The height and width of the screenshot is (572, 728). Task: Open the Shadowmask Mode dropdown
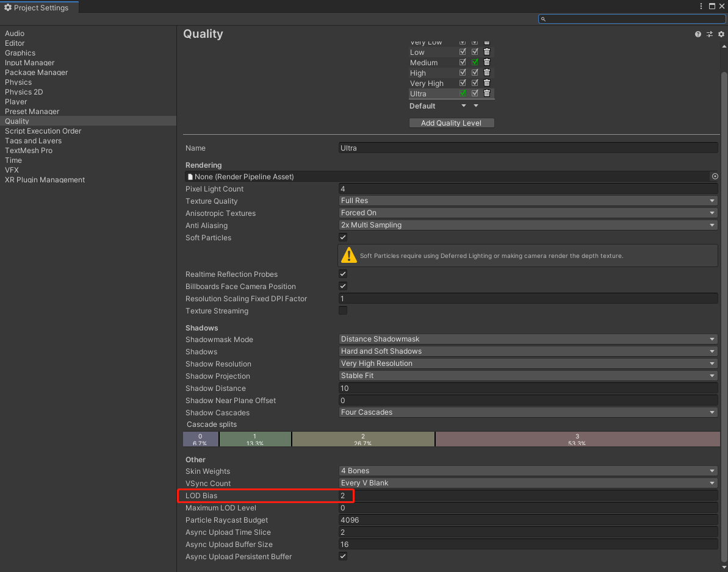pyautogui.click(x=528, y=339)
